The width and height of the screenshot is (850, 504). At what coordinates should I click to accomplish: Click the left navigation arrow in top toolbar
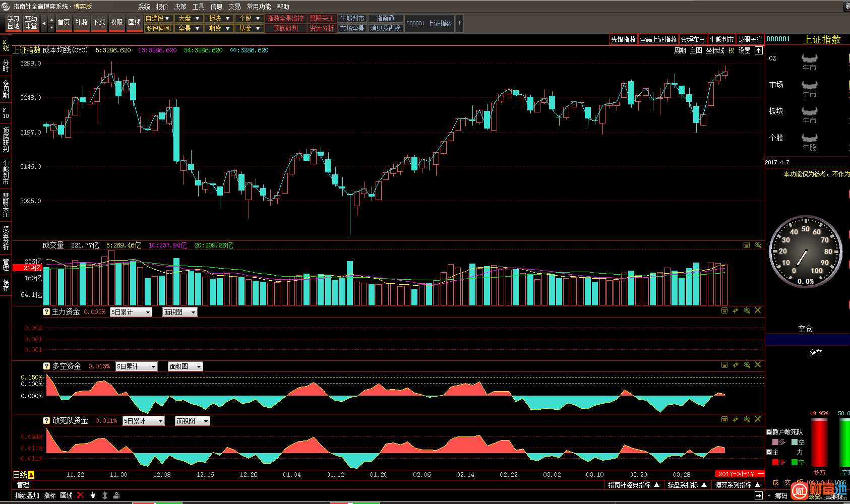pos(44,23)
